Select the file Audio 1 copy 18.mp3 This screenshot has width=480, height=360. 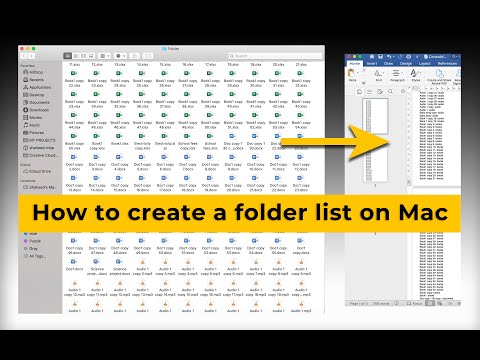pos(256,288)
